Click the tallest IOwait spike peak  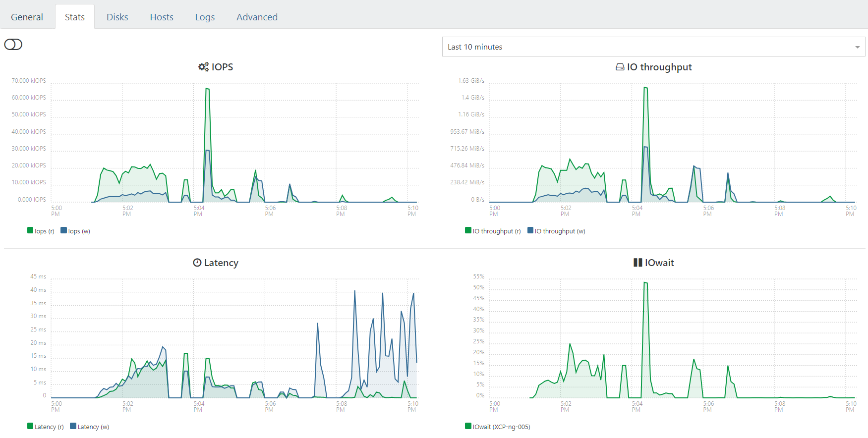point(645,282)
